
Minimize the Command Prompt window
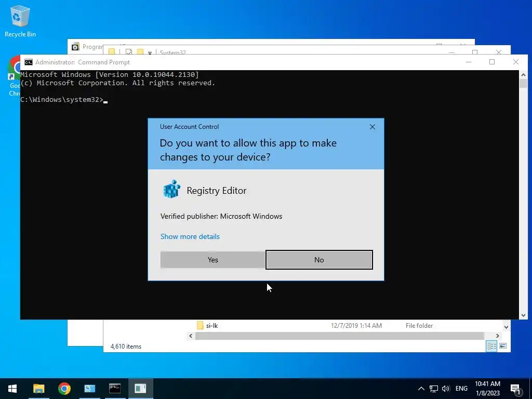[469, 62]
